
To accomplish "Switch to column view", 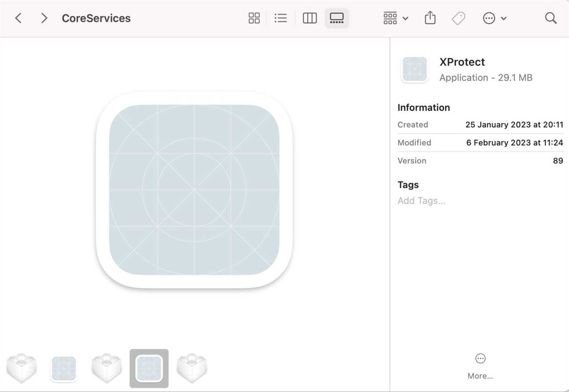I will pos(309,18).
